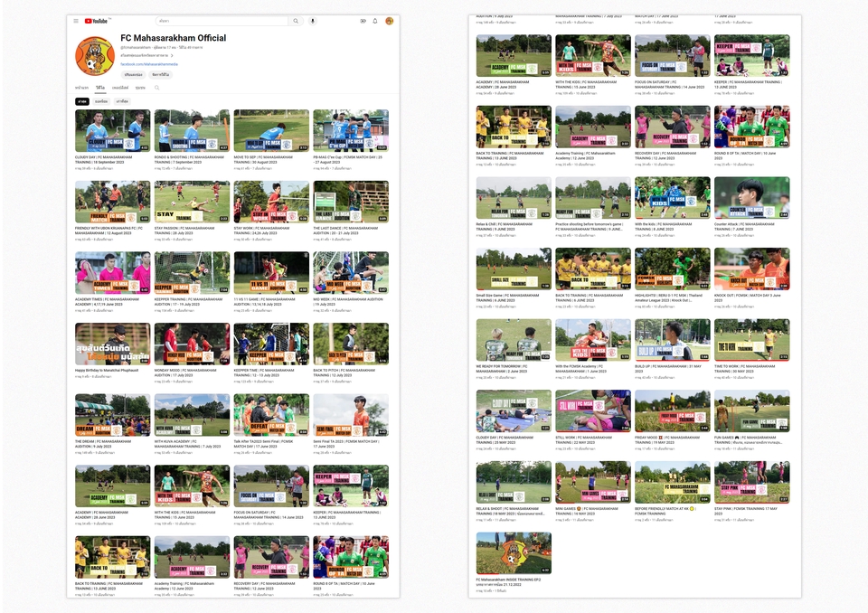The height and width of the screenshot is (613, 868).
Task: Open the notifications bell
Action: tap(375, 21)
